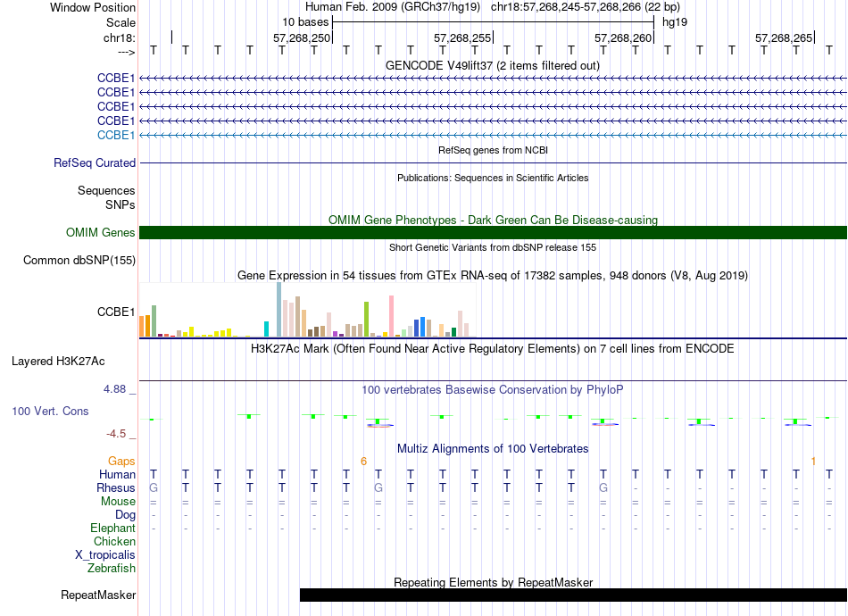Click 100 vertebrates Basewise Conservation by PhyloP
The image size is (848, 616).
pos(493,390)
